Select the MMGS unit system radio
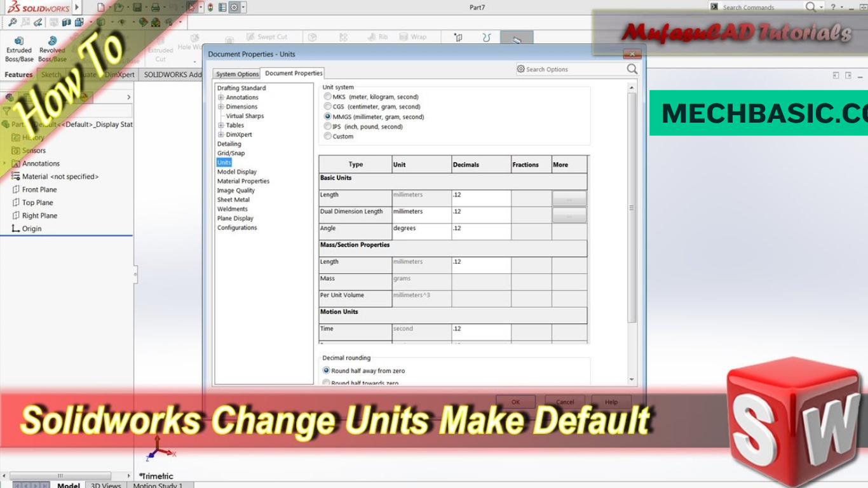Screen dimensions: 868x488 point(328,116)
